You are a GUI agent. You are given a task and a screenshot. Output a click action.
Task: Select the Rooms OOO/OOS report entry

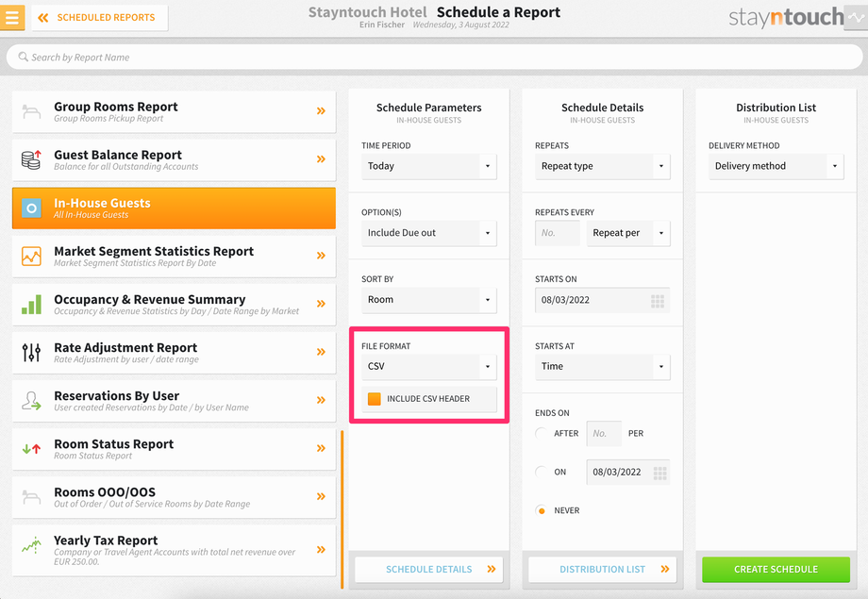174,497
